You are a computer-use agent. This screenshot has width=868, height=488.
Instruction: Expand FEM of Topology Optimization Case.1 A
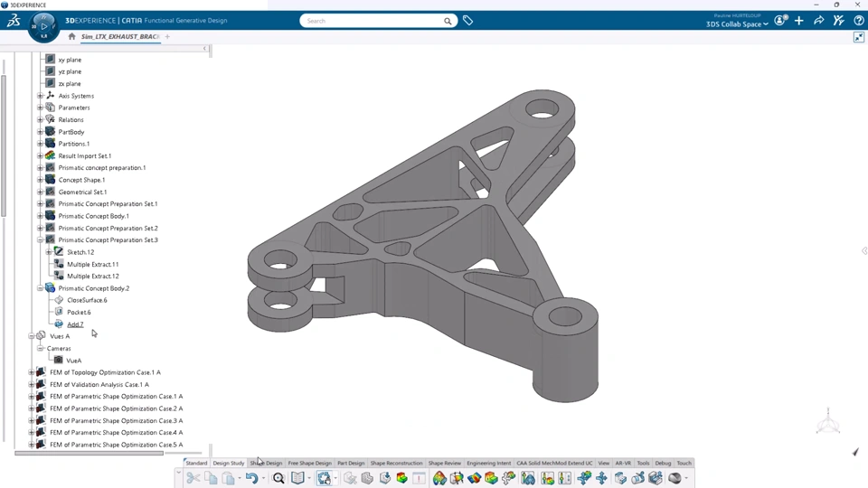32,372
